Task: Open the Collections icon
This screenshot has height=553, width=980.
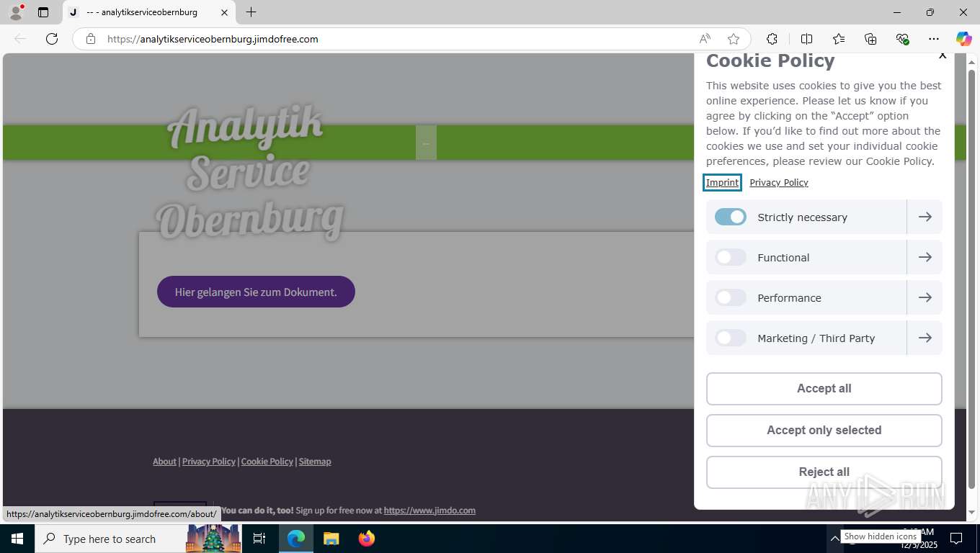Action: [x=870, y=39]
